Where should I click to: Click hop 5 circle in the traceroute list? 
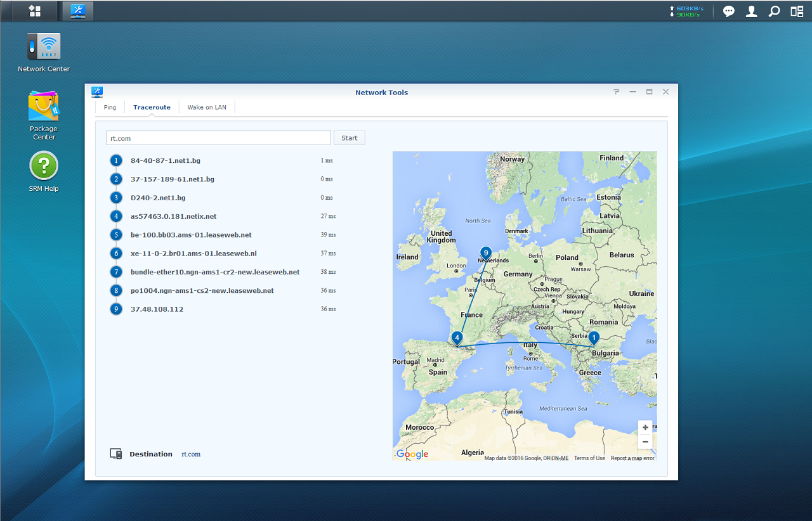[115, 235]
